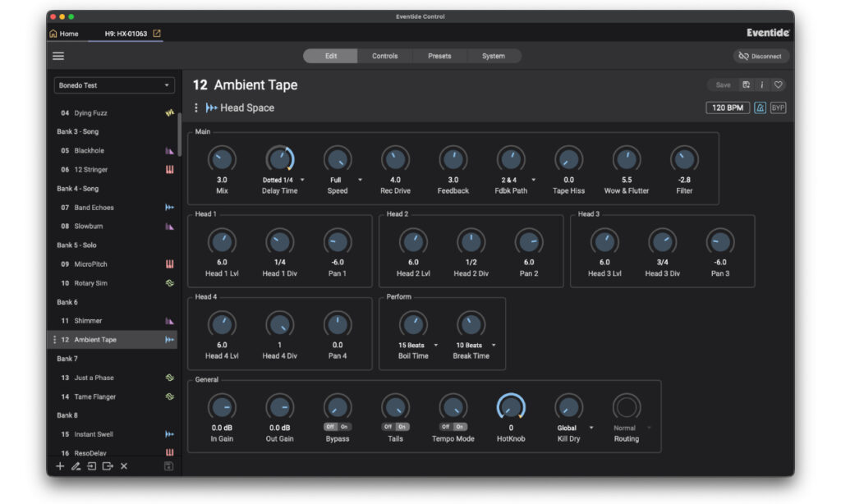Viewport: 841px width, 504px height.
Task: Open the Boil Time 15 Beats dropdown arrow
Action: coord(435,346)
